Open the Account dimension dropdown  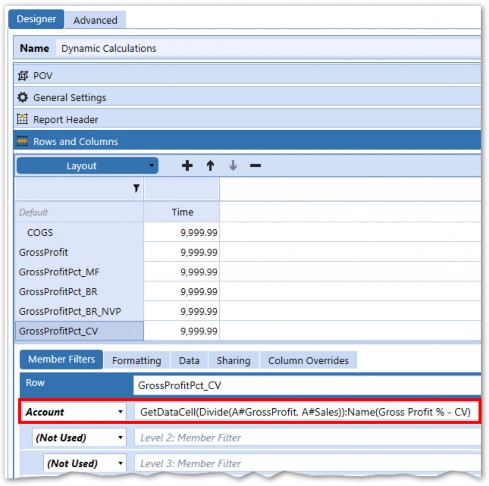[x=74, y=412]
